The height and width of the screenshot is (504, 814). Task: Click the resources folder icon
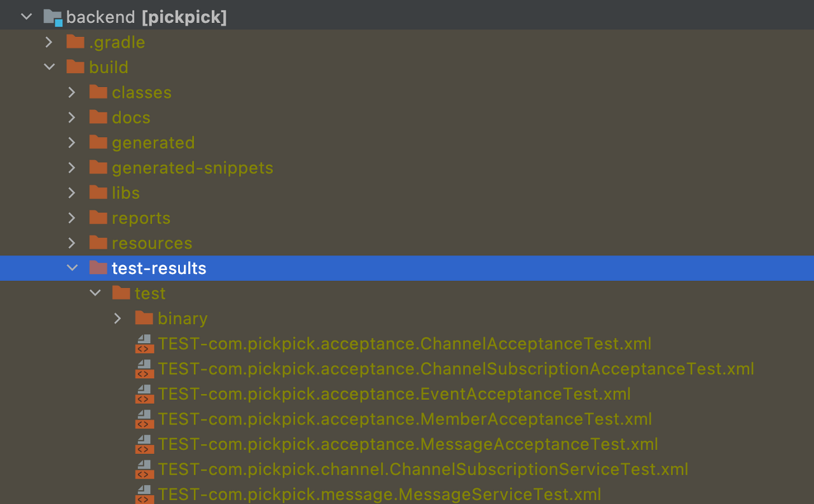99,243
